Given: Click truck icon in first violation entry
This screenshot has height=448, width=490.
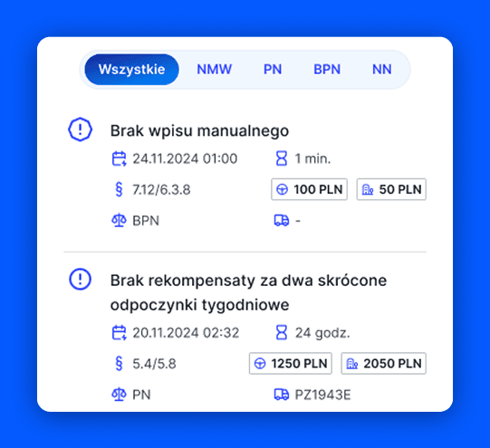Looking at the screenshot, I should [x=282, y=221].
